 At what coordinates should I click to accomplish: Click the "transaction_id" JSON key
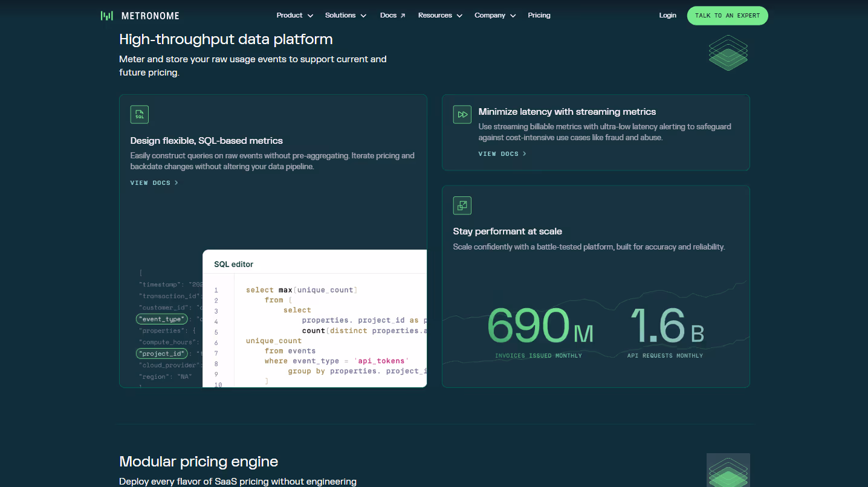pyautogui.click(x=169, y=296)
